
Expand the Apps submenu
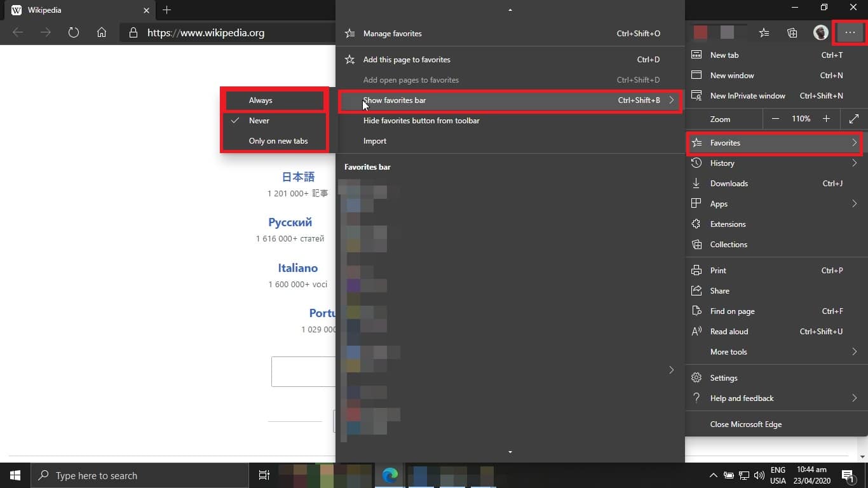[x=776, y=204]
